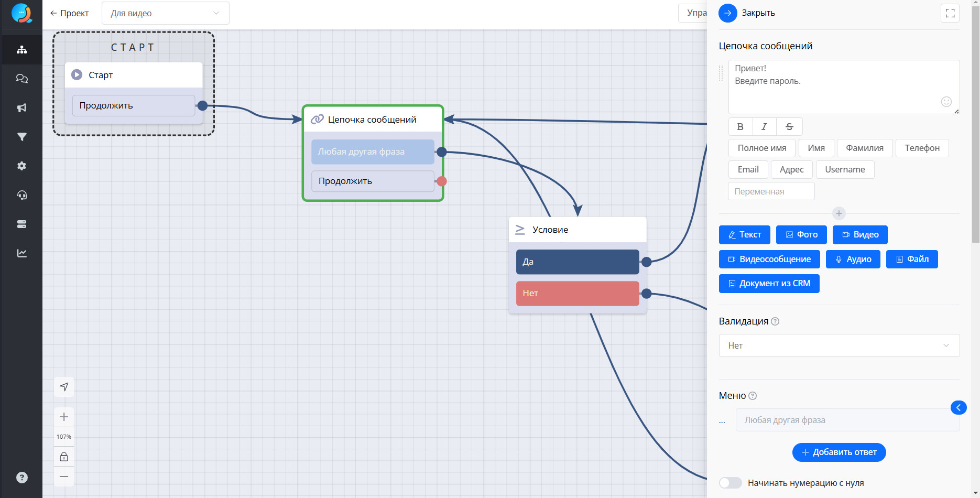The image size is (980, 498).
Task: Lock the canvas with the padlock icon
Action: click(x=64, y=457)
